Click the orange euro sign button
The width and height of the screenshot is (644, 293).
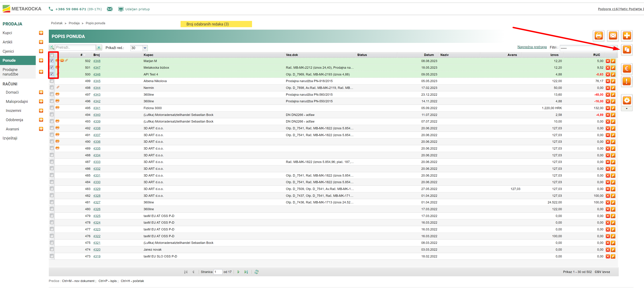627,69
